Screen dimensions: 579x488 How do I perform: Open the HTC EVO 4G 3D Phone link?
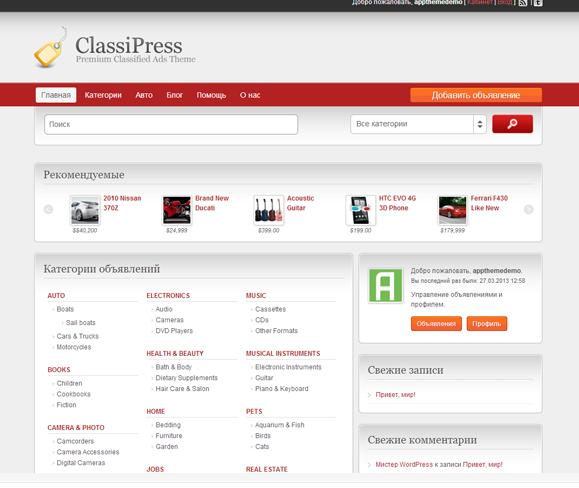(x=397, y=203)
